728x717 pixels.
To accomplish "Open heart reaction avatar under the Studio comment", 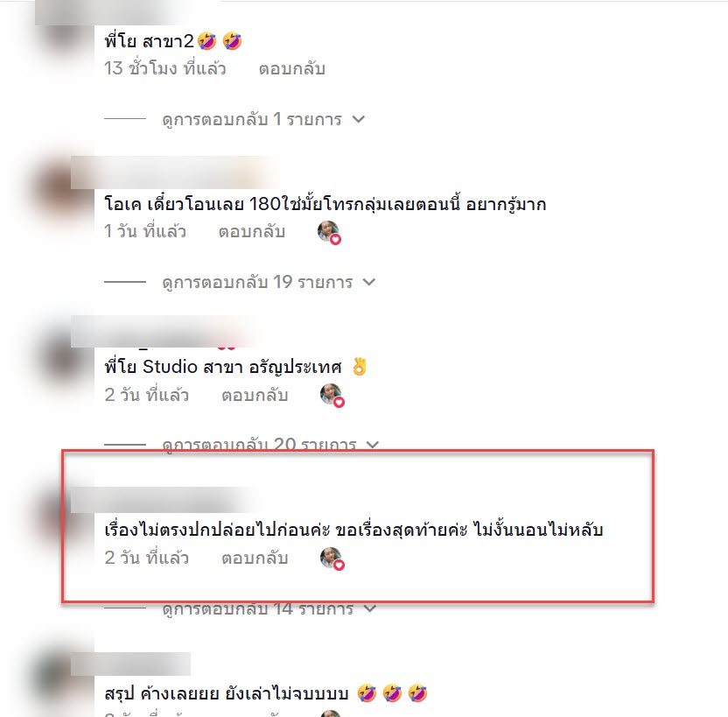I will [332, 396].
